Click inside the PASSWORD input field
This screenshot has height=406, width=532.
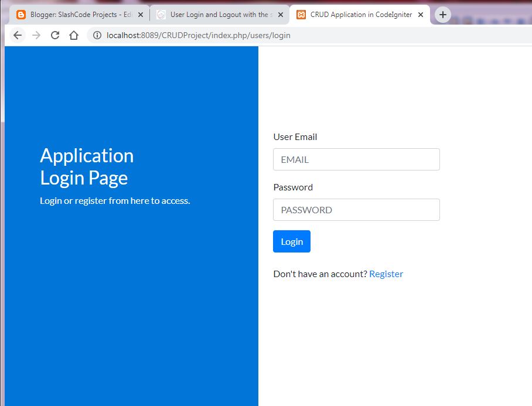click(356, 210)
